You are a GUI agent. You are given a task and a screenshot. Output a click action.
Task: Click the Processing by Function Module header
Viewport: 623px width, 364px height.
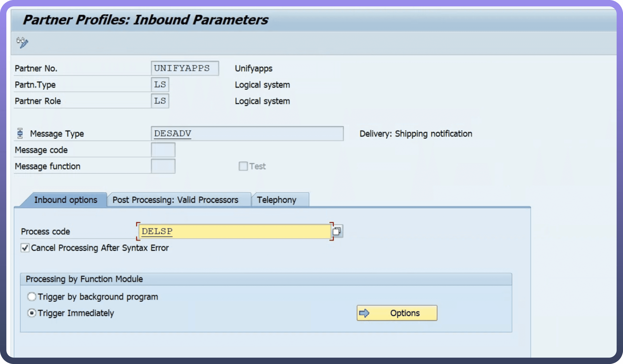[x=84, y=279]
